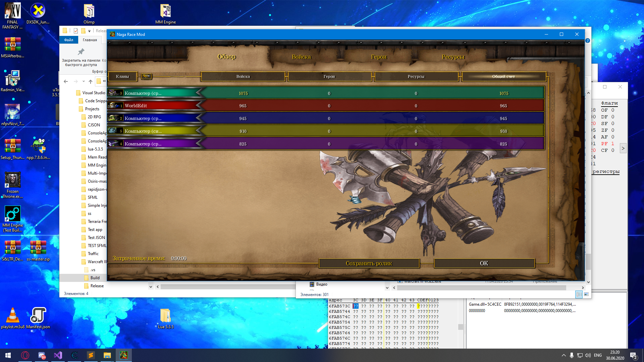Show hidden system tray icons

563,355
